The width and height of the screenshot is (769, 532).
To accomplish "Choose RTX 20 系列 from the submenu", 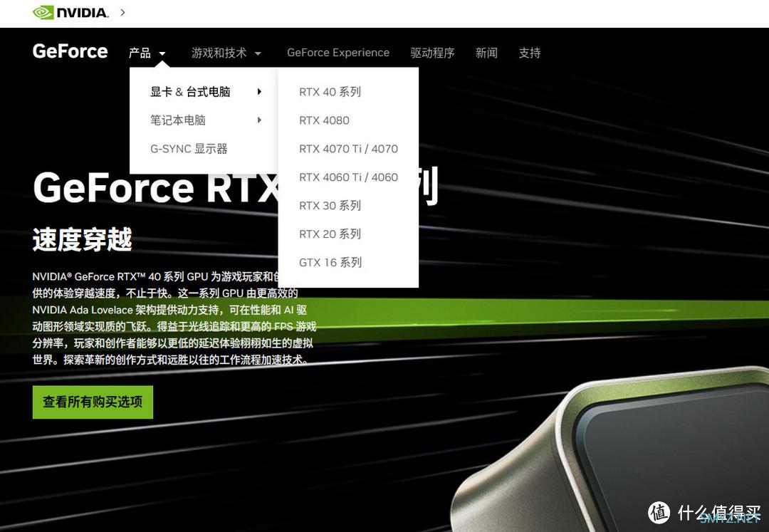I will (330, 234).
